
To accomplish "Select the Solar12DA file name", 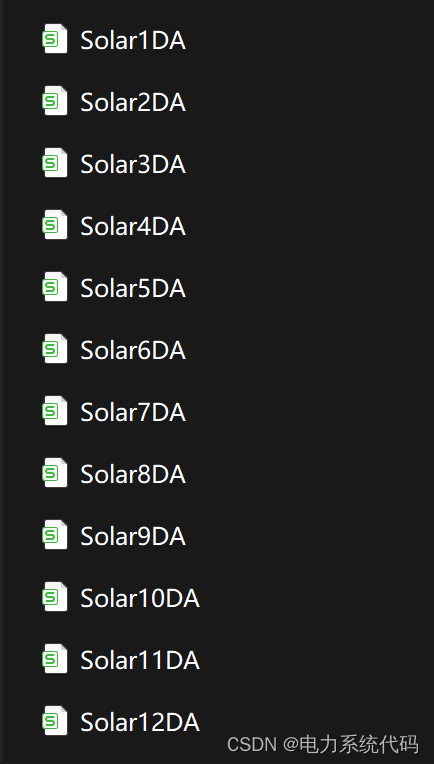I will pyautogui.click(x=140, y=722).
